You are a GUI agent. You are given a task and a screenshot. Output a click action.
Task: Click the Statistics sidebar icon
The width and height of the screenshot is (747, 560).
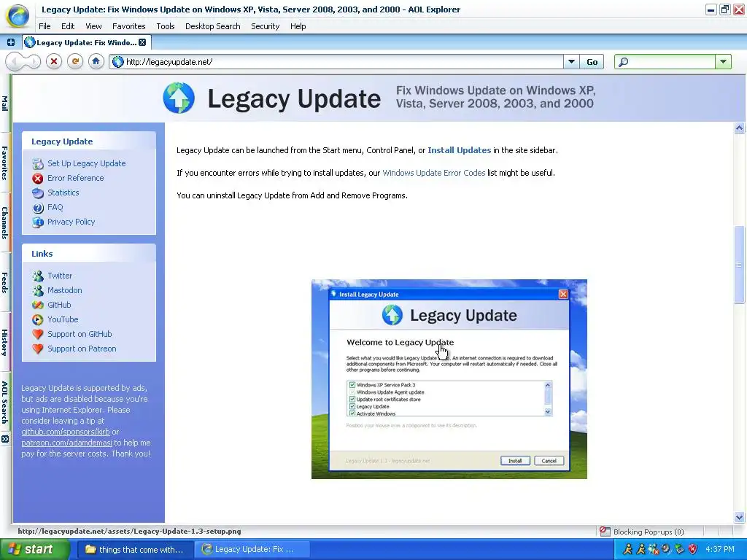(38, 192)
